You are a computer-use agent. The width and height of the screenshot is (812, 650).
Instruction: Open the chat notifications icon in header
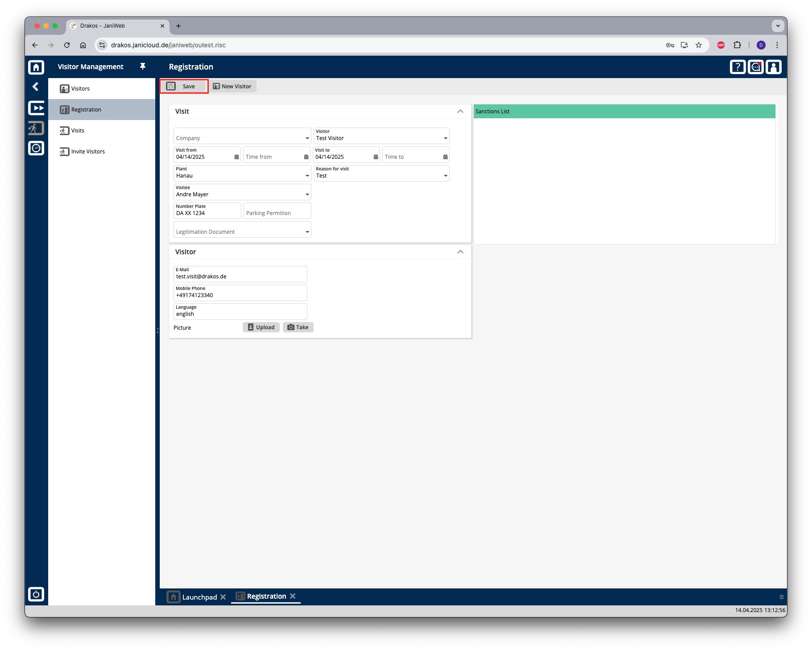point(756,67)
